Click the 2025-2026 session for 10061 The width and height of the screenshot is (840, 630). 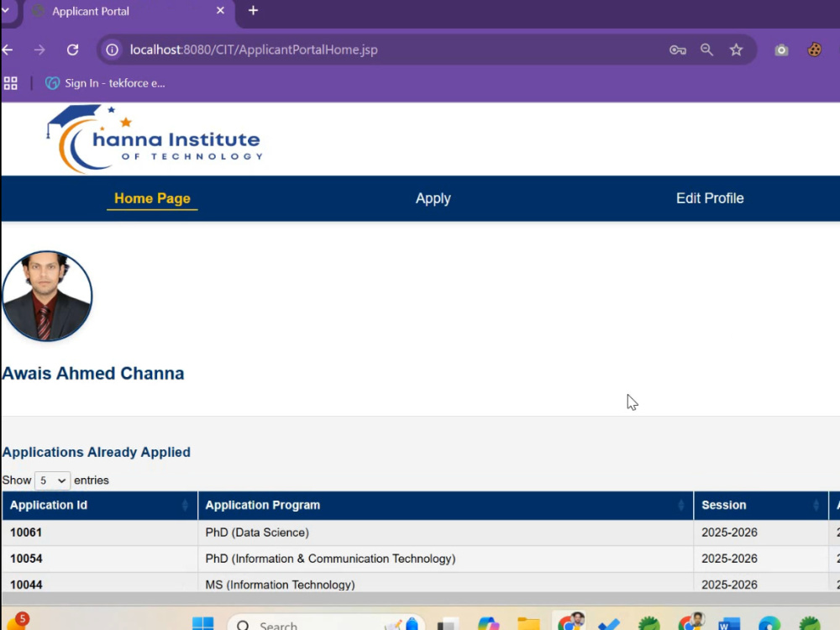point(761,533)
